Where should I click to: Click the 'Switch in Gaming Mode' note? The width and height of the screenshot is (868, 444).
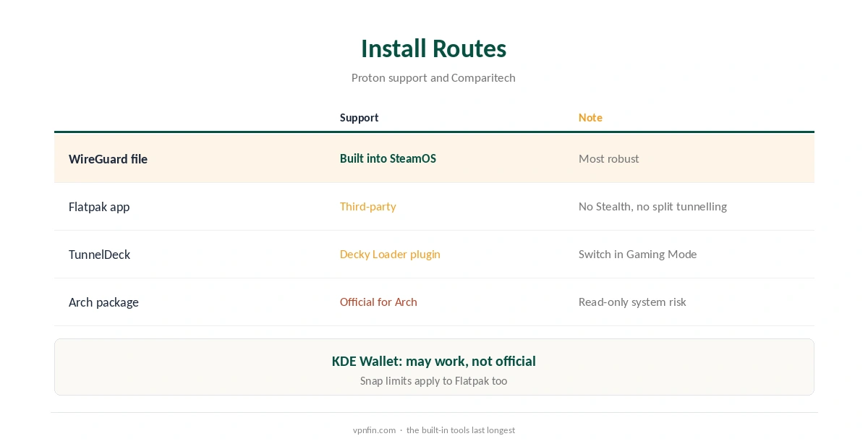(x=637, y=254)
